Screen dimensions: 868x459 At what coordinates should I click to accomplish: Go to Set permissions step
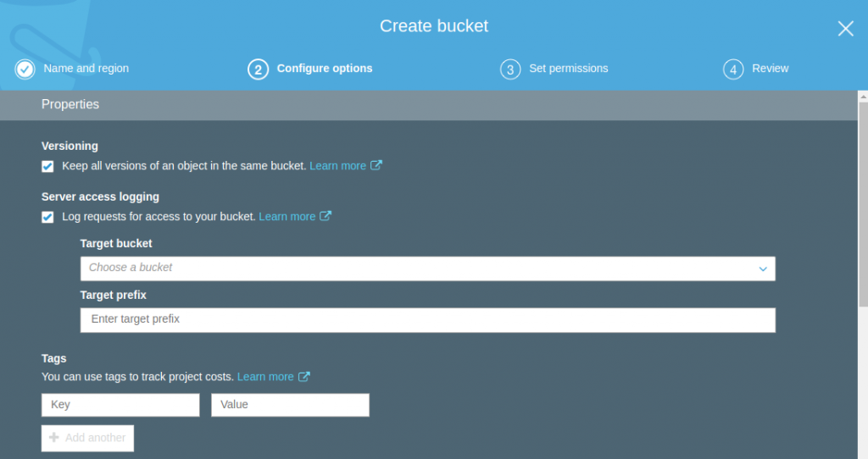[569, 68]
